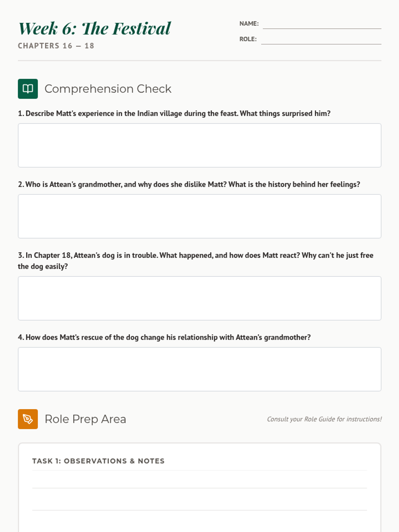
Task: Click the Role Prep Area heading
Action: (x=85, y=419)
